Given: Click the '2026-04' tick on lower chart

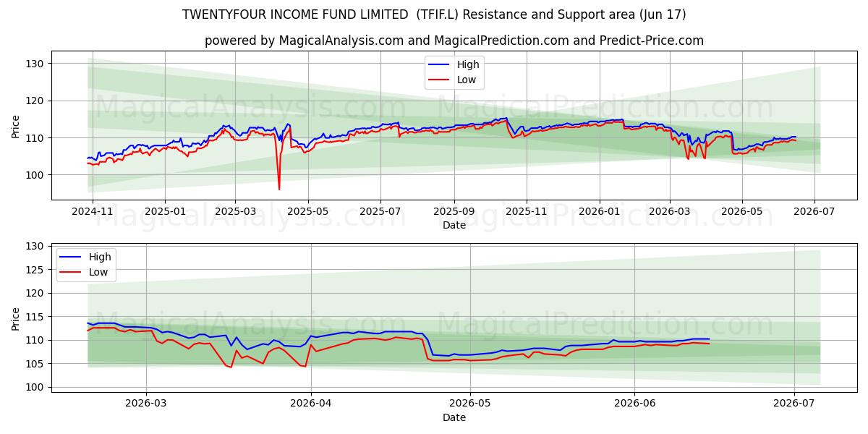Looking at the screenshot, I should (x=310, y=404).
